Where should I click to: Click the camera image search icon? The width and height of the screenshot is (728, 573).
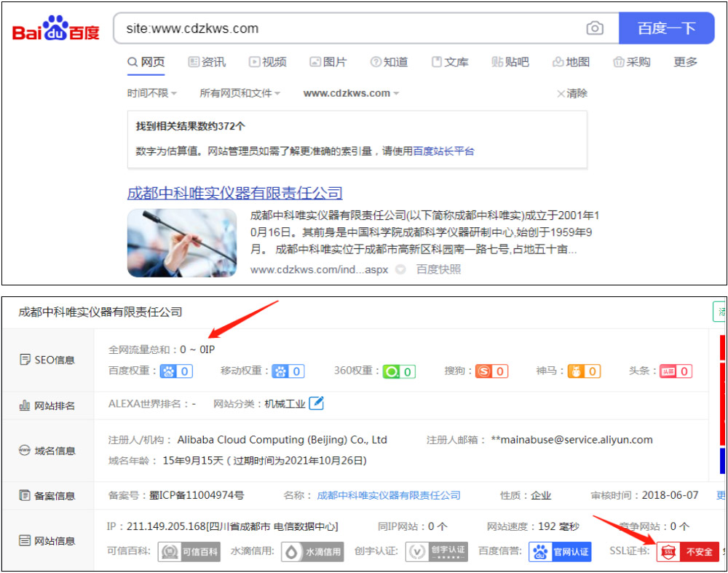(595, 28)
